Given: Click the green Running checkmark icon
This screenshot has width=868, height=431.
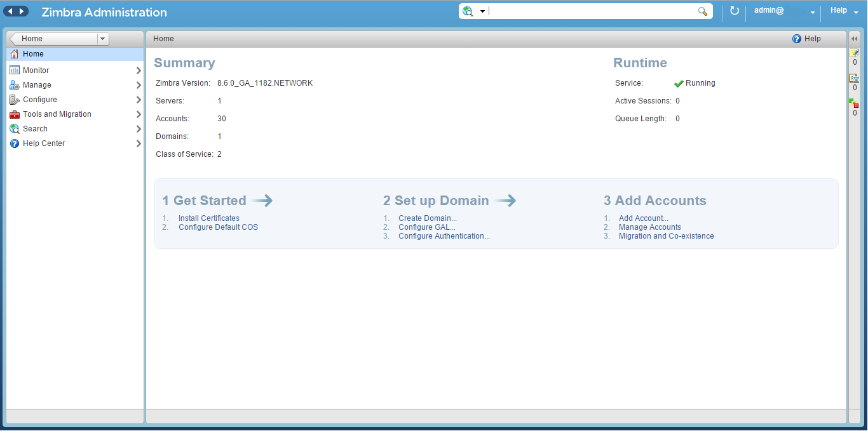Looking at the screenshot, I should (x=679, y=83).
